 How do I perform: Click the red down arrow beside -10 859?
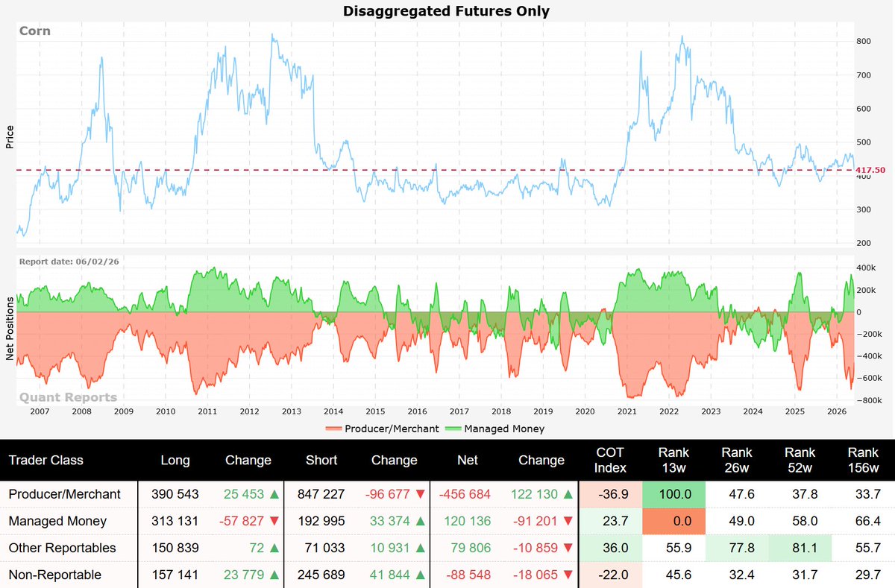568,548
